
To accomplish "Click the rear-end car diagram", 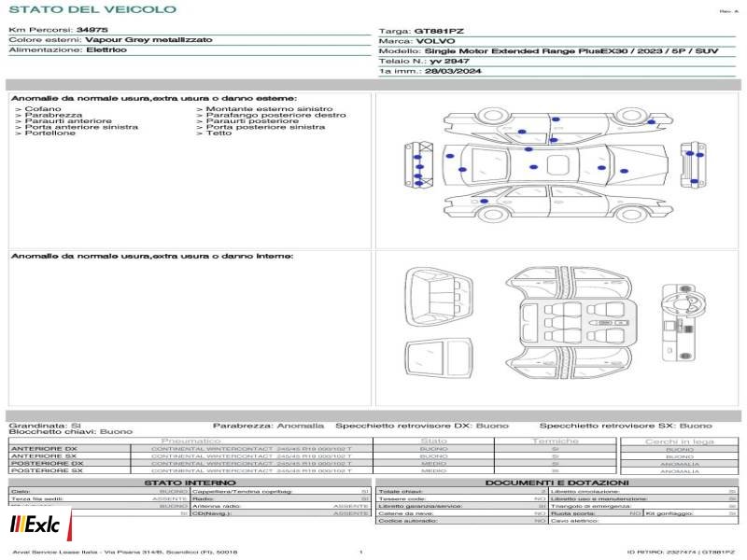I will (x=693, y=164).
